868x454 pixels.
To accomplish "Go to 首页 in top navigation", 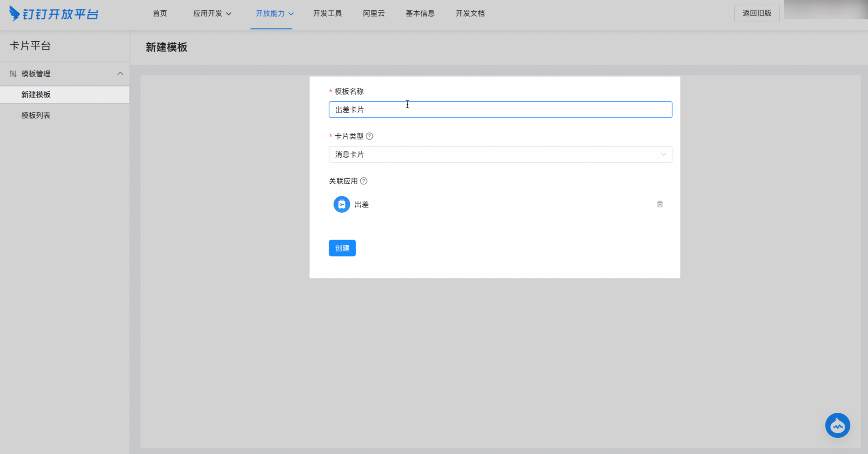I will coord(160,14).
